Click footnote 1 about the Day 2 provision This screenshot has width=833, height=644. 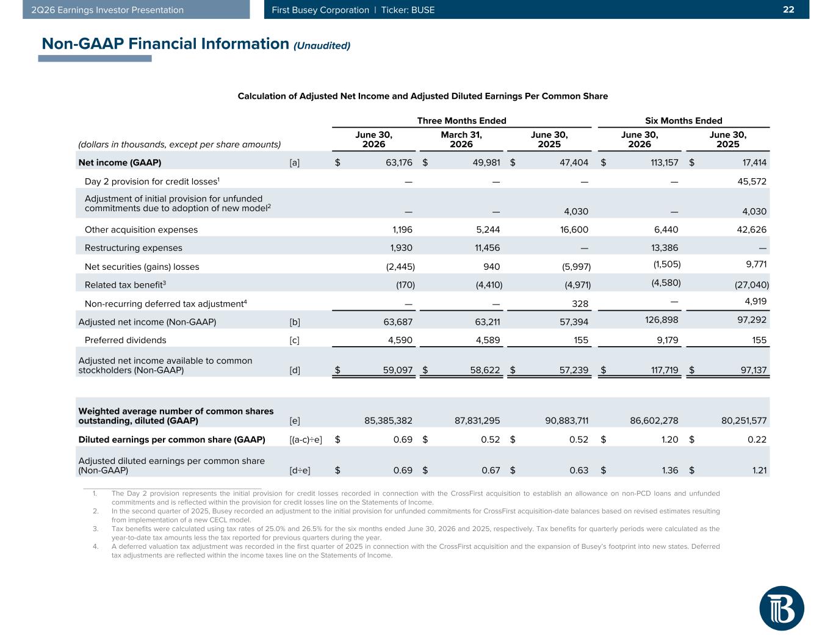(406, 497)
